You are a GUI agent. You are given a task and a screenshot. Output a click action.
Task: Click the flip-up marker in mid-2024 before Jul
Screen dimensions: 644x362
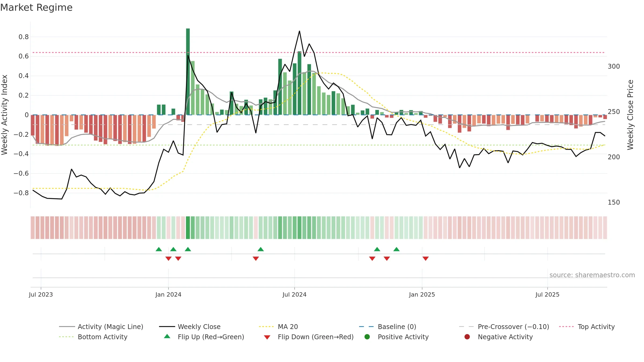point(261,249)
